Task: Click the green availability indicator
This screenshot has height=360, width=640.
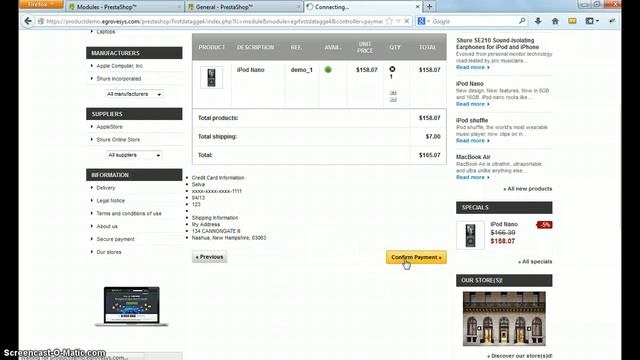Action: pos(328,70)
